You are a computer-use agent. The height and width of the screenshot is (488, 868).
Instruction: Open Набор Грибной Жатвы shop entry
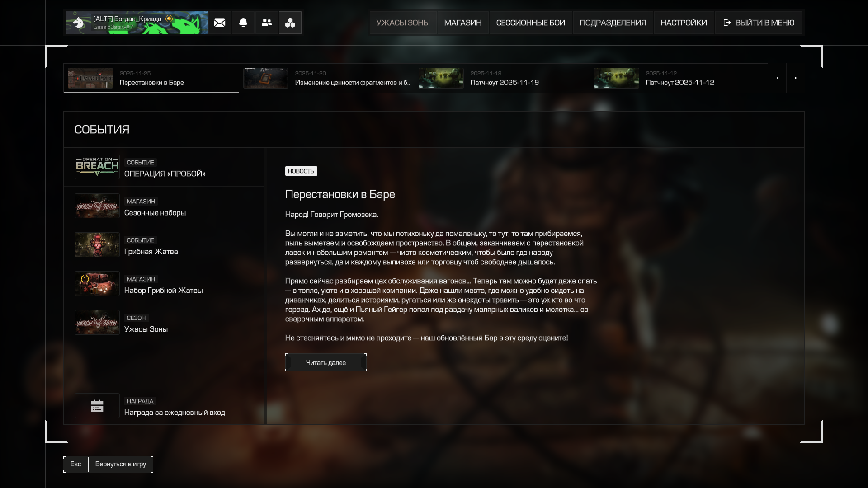[163, 290]
